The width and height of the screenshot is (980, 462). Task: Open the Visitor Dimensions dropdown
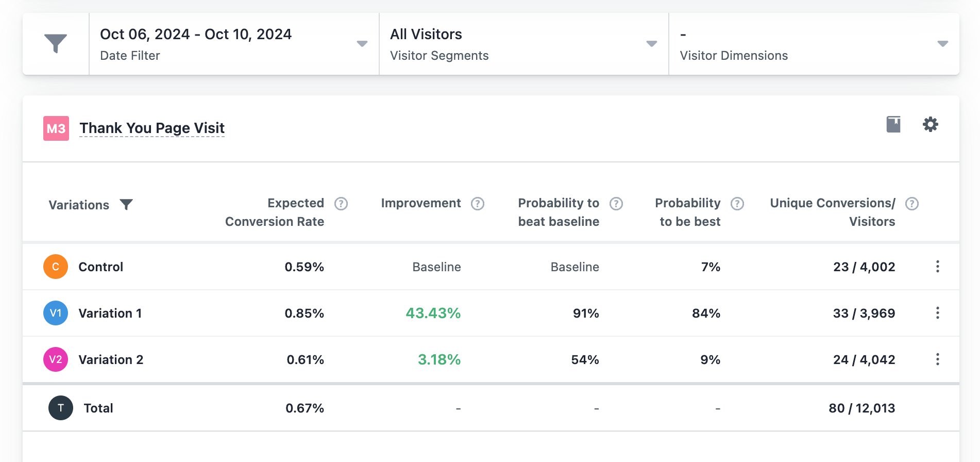[x=814, y=44]
